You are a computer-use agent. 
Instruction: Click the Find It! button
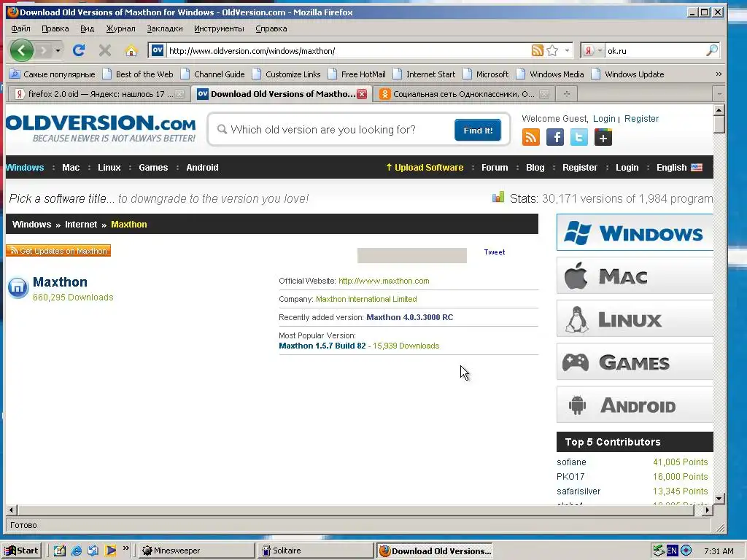(x=478, y=130)
